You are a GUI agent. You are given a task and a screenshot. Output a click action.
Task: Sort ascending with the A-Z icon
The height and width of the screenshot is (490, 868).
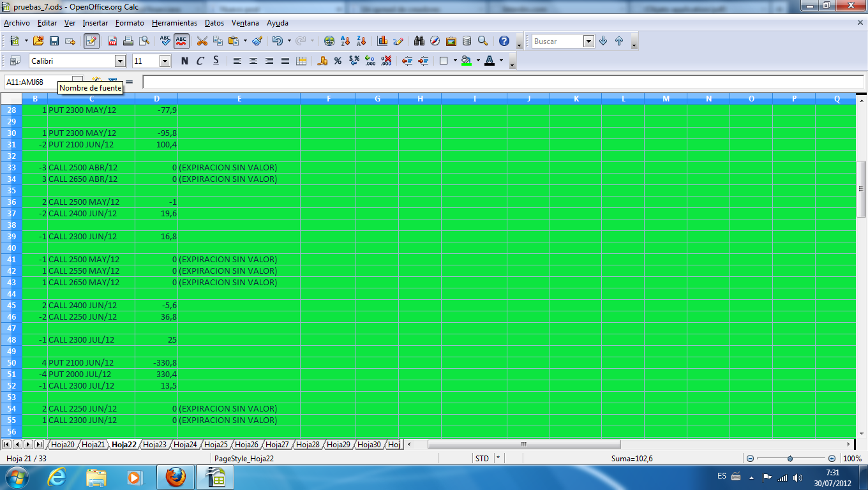[345, 41]
